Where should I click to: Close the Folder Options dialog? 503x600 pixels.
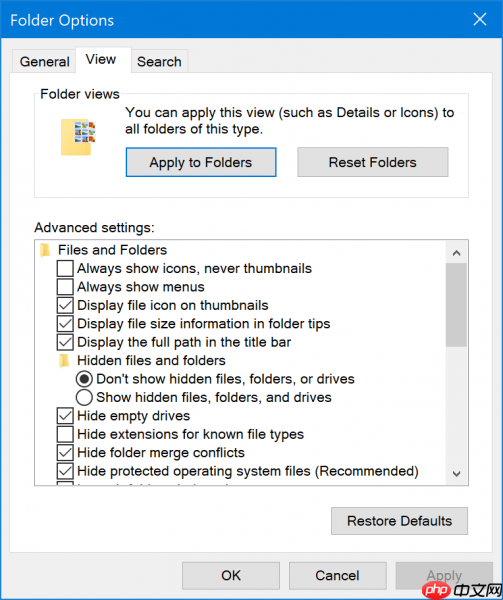pos(480,19)
